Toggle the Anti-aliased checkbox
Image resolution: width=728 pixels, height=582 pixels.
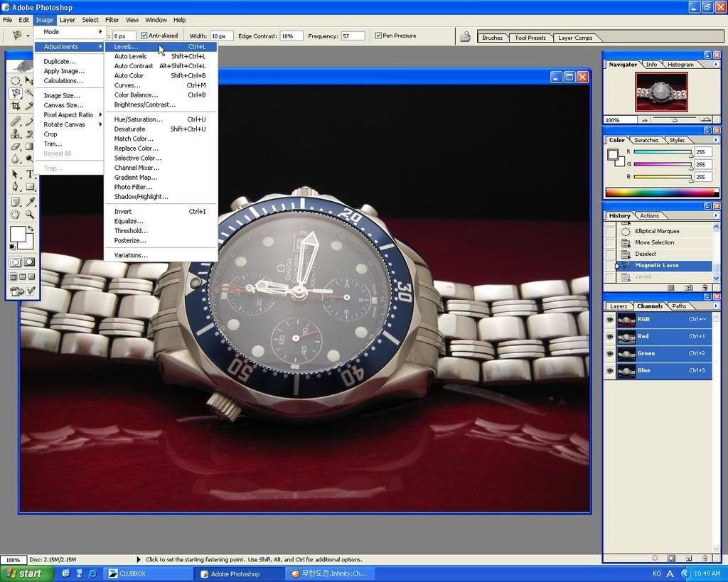point(144,36)
